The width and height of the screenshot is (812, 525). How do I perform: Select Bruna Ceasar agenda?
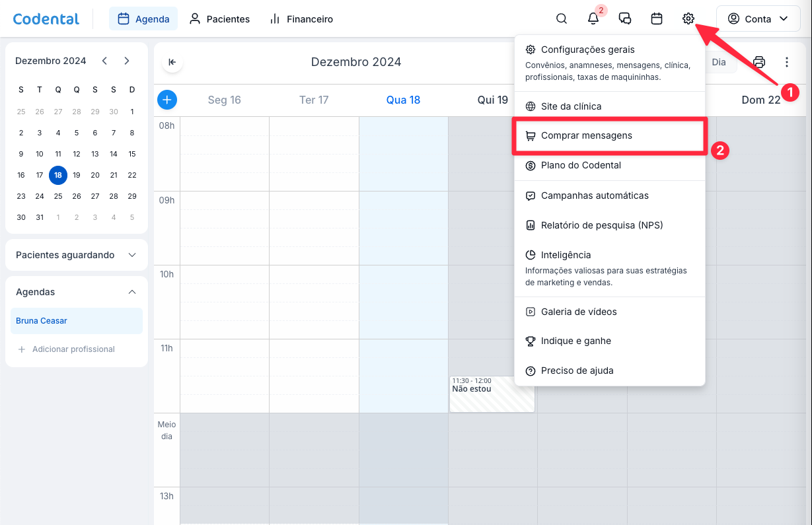point(77,321)
